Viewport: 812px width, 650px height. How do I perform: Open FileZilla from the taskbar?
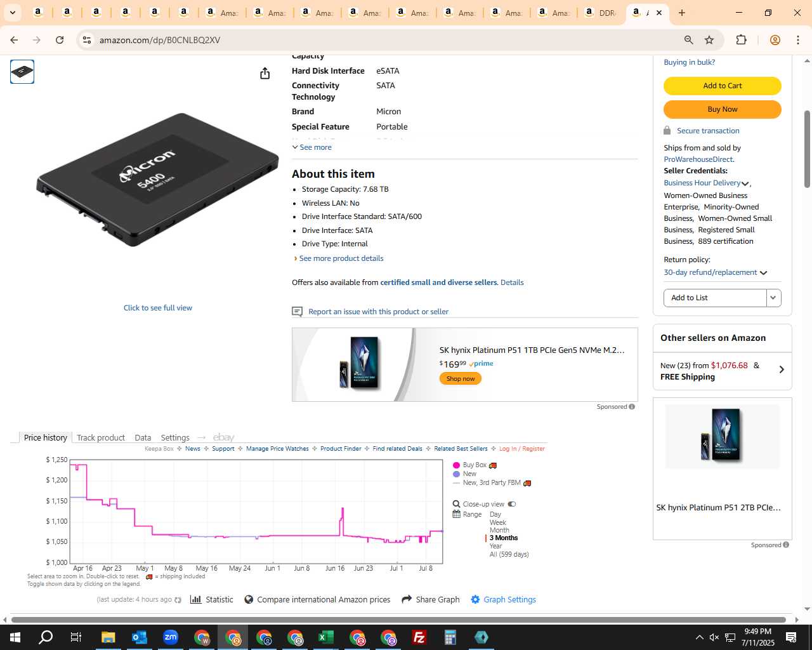pyautogui.click(x=419, y=637)
